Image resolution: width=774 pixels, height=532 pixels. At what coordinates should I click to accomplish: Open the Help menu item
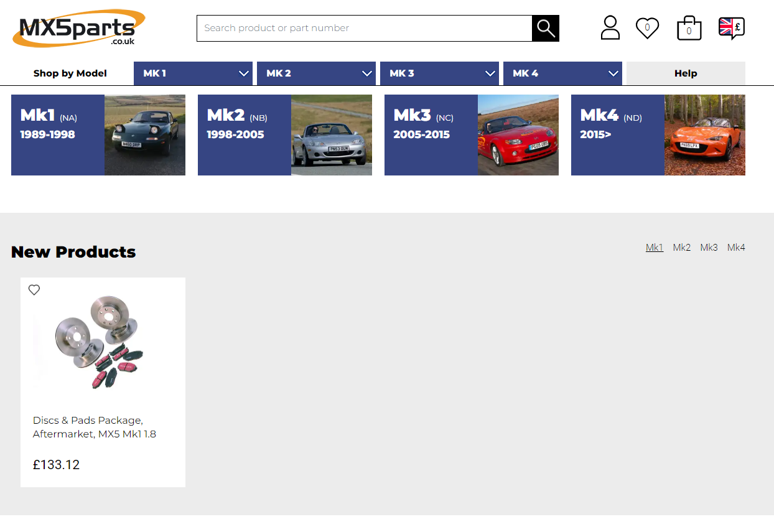pyautogui.click(x=686, y=73)
